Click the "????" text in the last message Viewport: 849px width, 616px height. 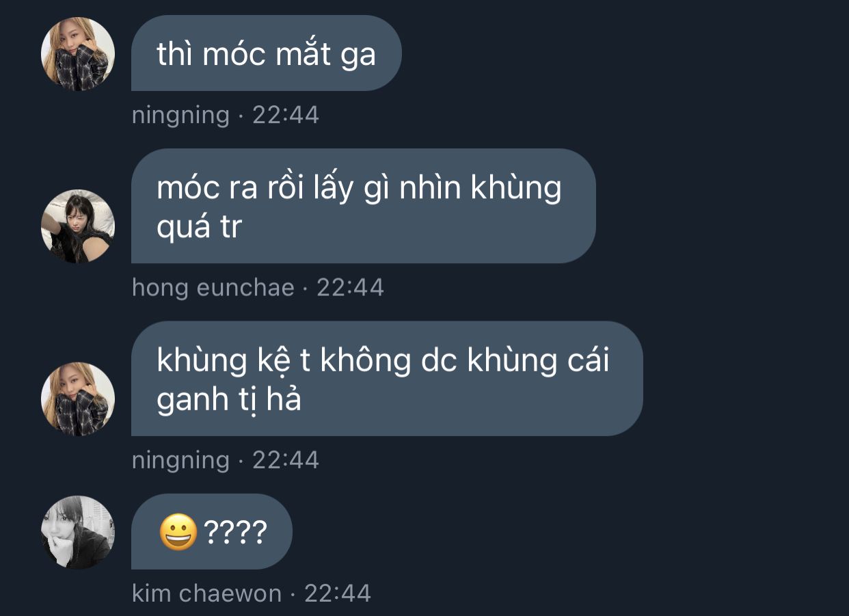pyautogui.click(x=235, y=533)
